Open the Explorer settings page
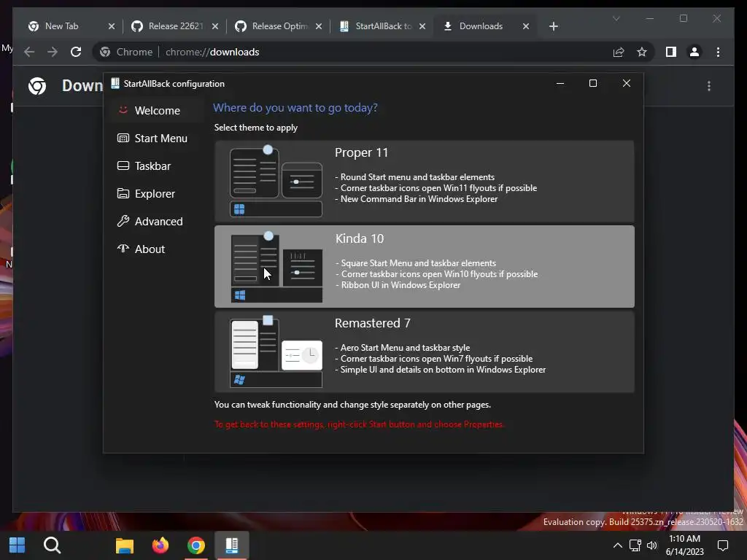Image resolution: width=747 pixels, height=560 pixels. point(156,193)
